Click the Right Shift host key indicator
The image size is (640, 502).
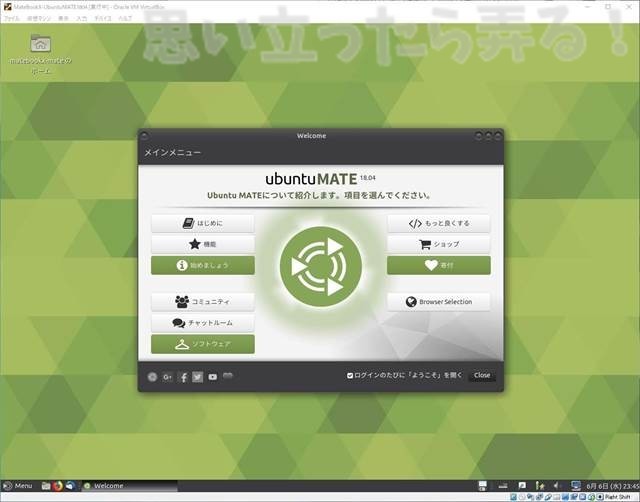[x=617, y=497]
